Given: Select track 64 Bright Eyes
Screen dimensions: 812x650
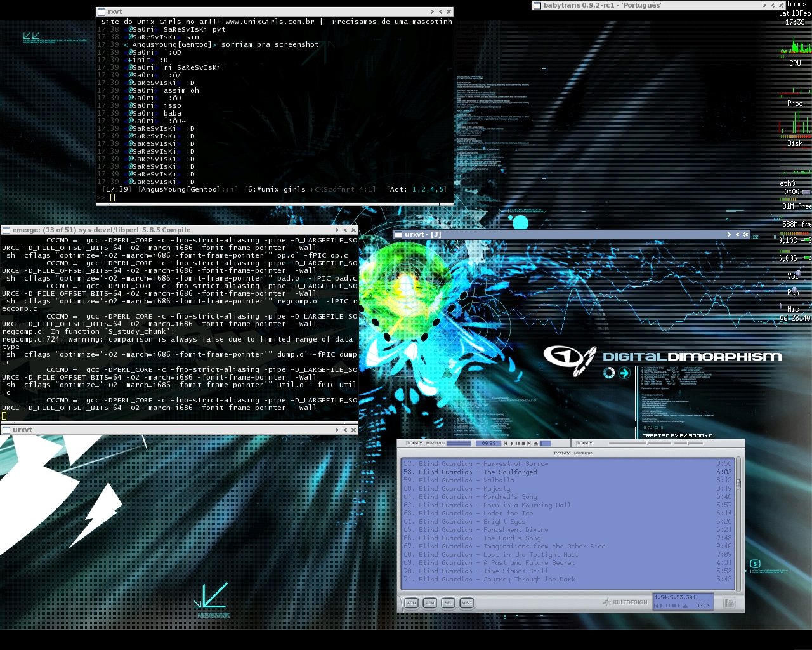Looking at the screenshot, I should (x=567, y=522).
